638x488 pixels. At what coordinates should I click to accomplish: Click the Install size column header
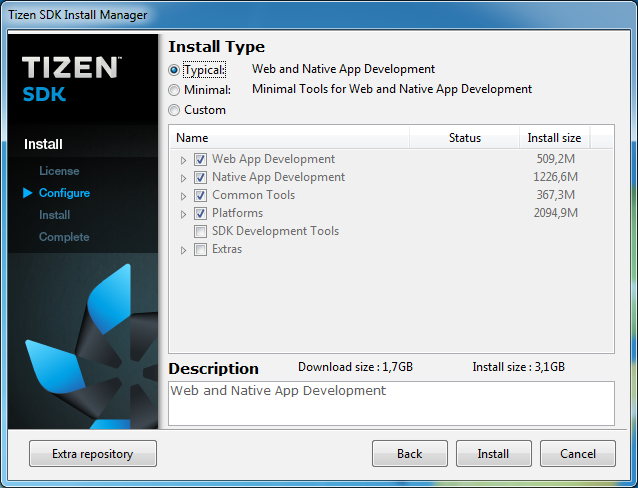click(x=554, y=138)
